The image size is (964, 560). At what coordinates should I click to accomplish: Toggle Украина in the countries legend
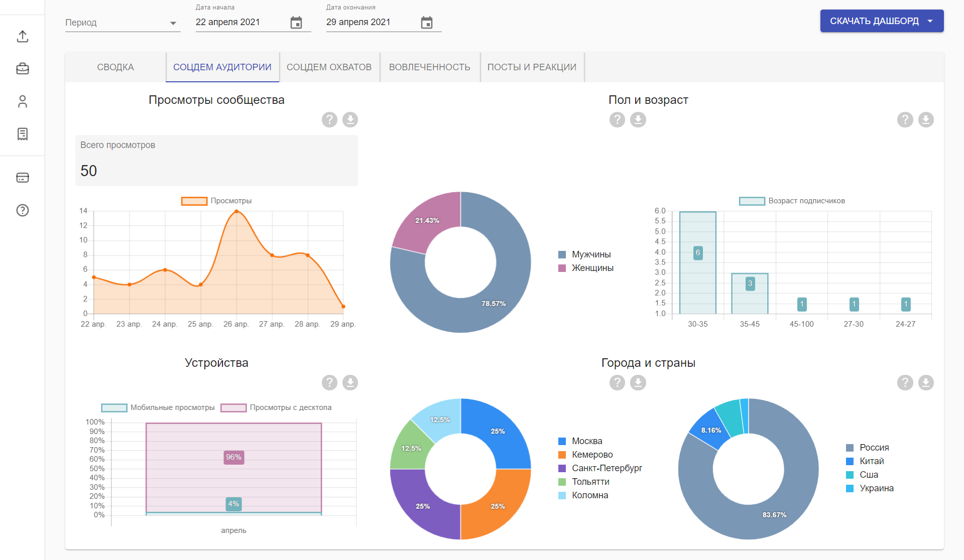(870, 488)
